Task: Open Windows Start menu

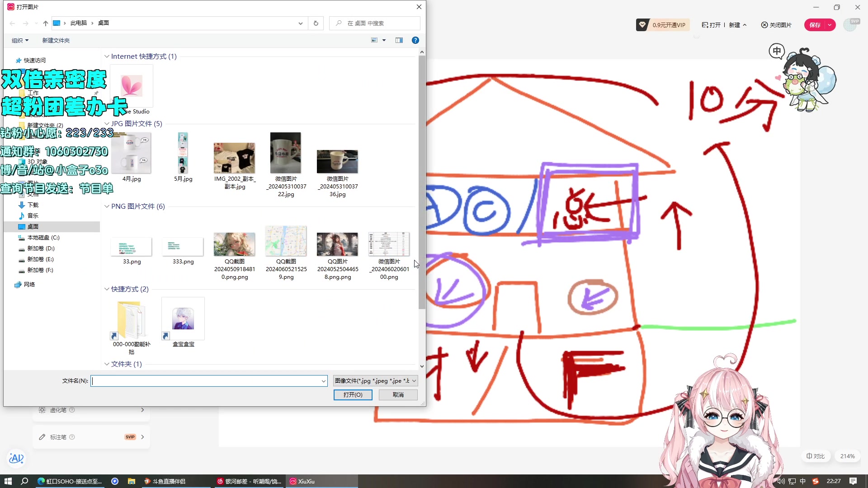Action: coord(8,481)
